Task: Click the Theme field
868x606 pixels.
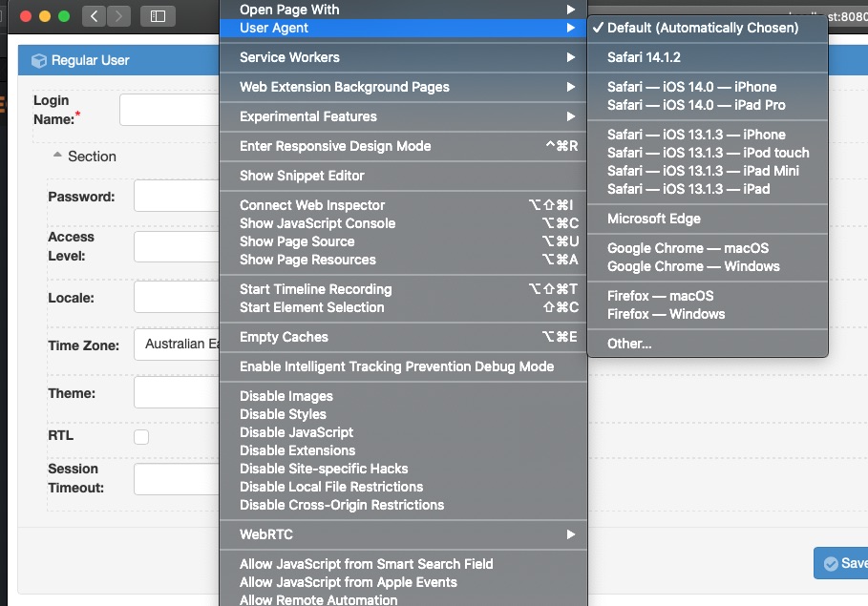Action: pyautogui.click(x=177, y=392)
